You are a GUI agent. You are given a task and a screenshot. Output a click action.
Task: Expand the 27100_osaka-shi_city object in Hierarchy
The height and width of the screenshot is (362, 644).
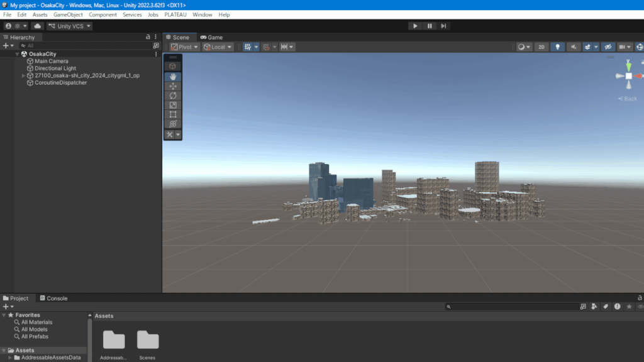pos(23,75)
